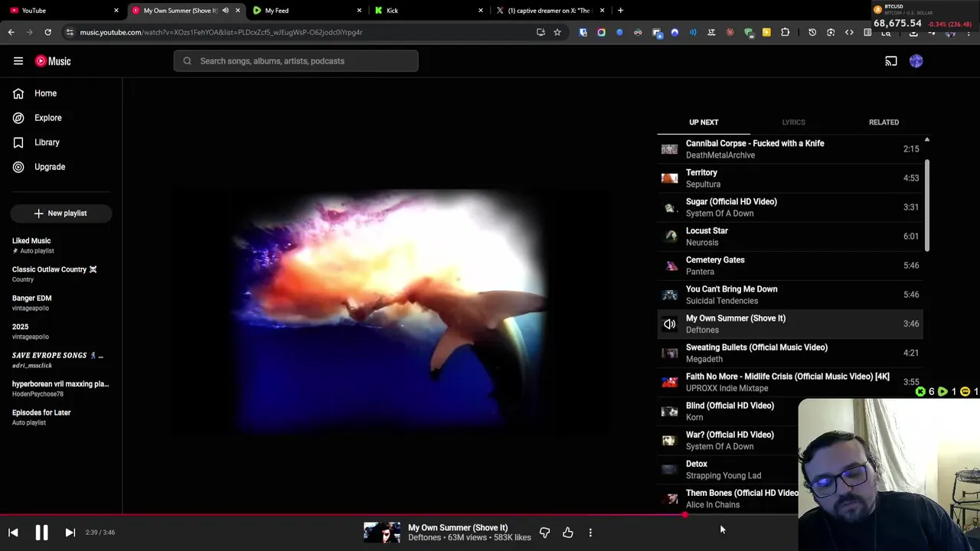Dislike My Own Summer
This screenshot has width=980, height=551.
tap(544, 533)
